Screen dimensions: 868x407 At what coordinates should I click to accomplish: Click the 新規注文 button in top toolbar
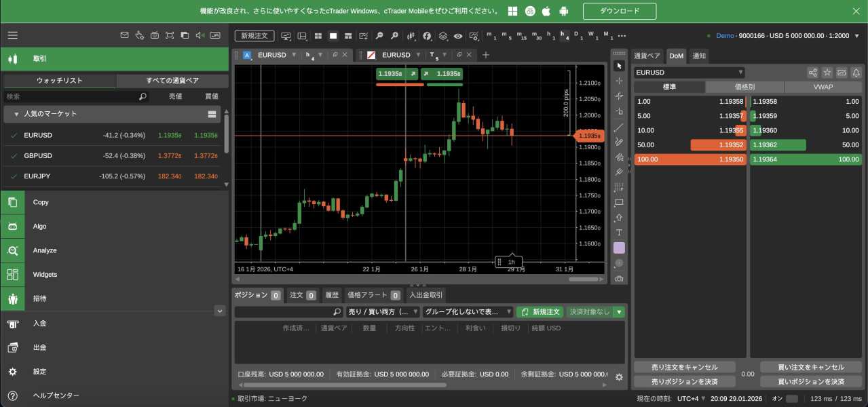pos(254,35)
